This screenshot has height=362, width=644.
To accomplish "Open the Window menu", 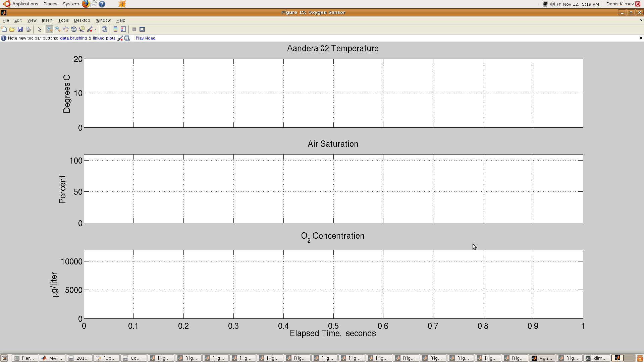I will click(103, 20).
